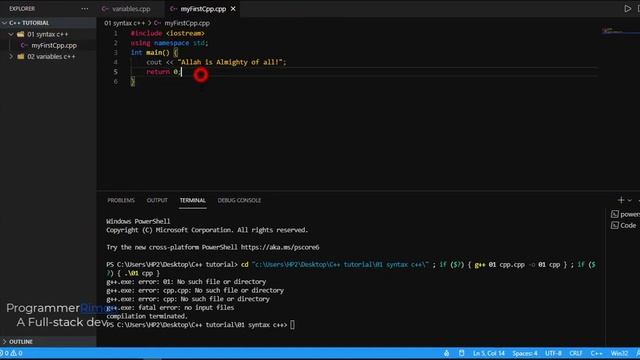The width and height of the screenshot is (640, 360).
Task: Open the aka.ms/pscore6 link in terminal
Action: 280,247
